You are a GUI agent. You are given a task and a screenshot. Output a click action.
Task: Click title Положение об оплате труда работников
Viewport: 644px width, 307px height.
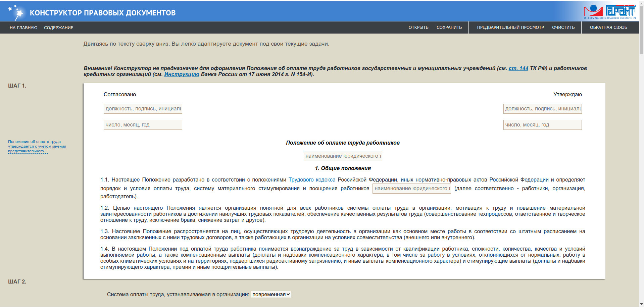click(x=343, y=143)
